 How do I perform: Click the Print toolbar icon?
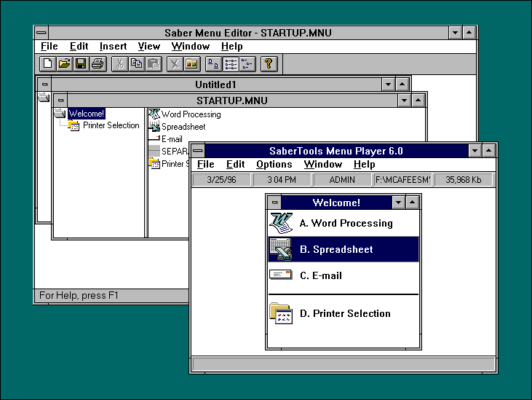coord(98,64)
